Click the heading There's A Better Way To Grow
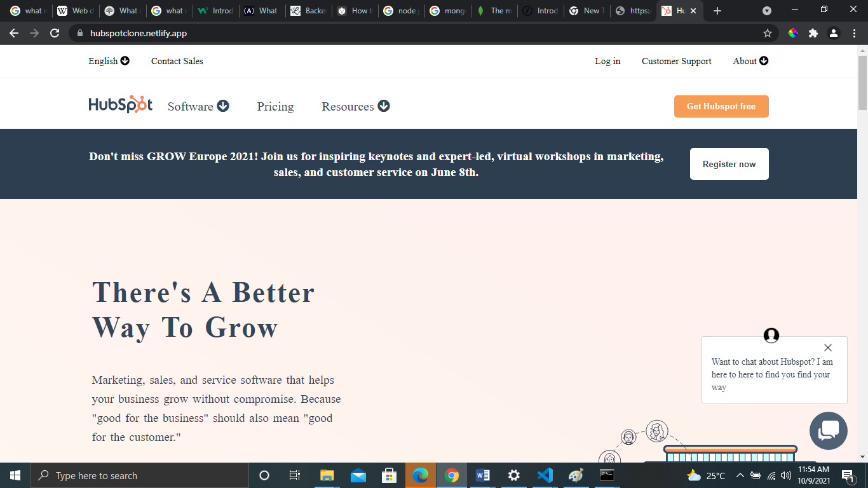 203,310
